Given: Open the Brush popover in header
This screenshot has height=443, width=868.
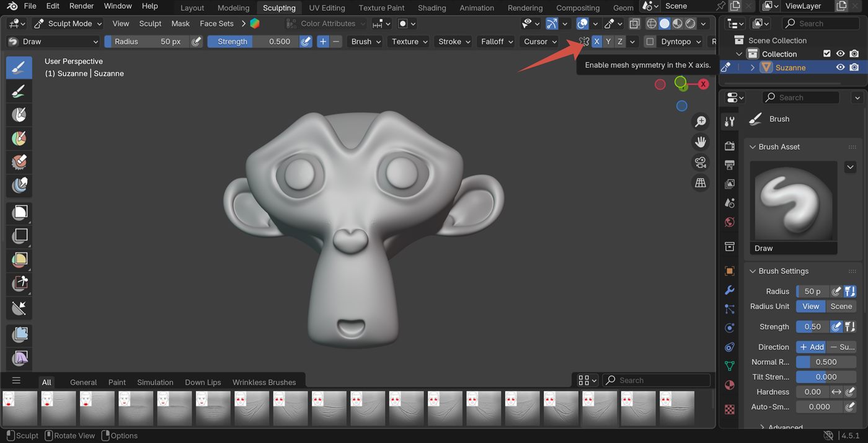Looking at the screenshot, I should pyautogui.click(x=365, y=42).
